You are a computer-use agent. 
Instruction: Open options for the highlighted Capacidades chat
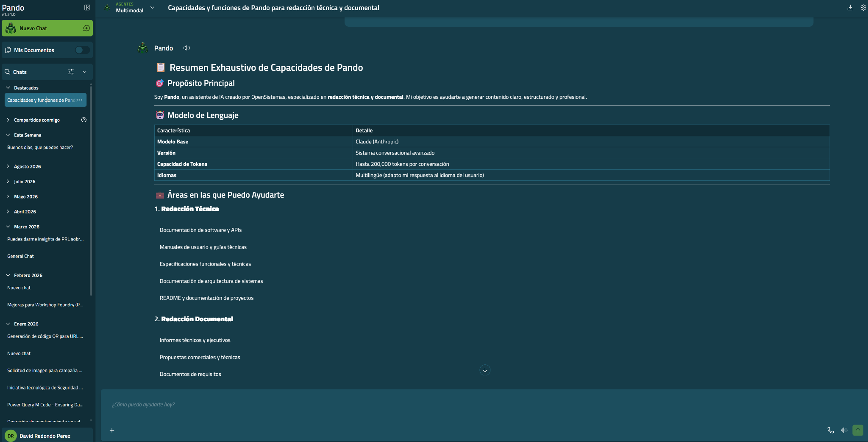[x=80, y=100]
